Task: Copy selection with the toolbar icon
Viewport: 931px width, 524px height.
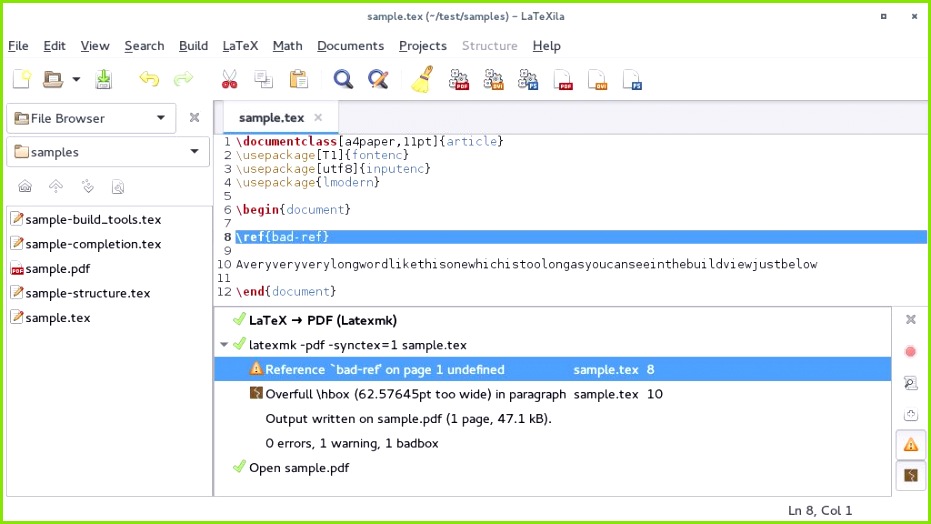Action: [x=263, y=79]
